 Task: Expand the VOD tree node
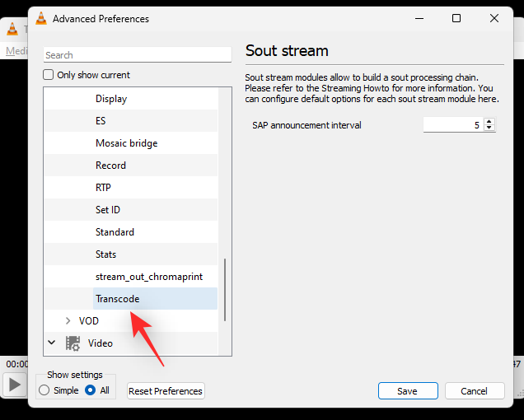pyautogui.click(x=68, y=320)
